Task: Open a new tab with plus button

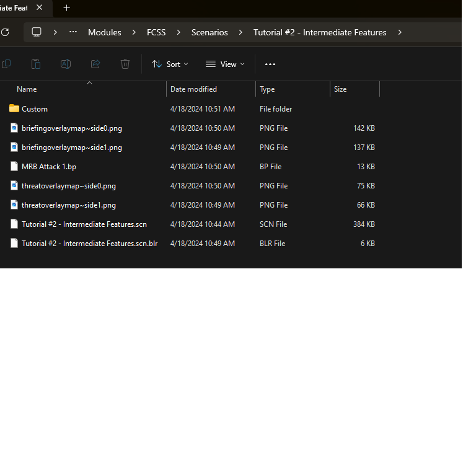Action: 67,8
